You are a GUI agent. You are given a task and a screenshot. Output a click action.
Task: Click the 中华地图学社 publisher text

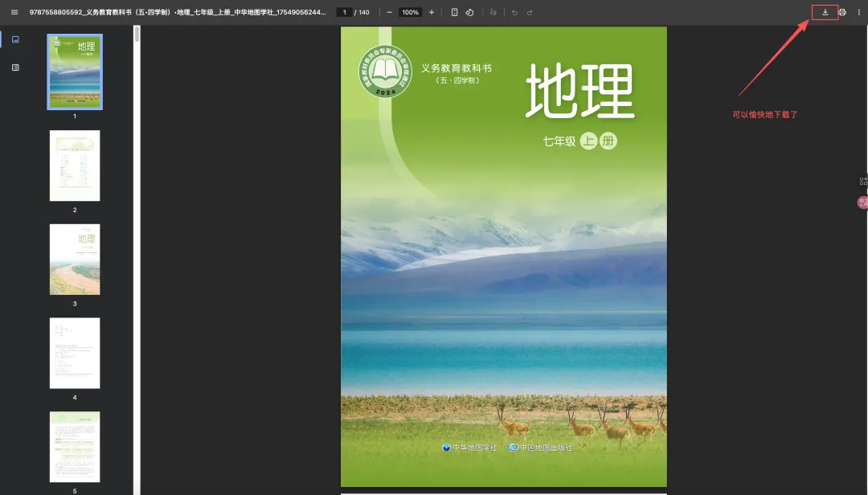(x=474, y=448)
